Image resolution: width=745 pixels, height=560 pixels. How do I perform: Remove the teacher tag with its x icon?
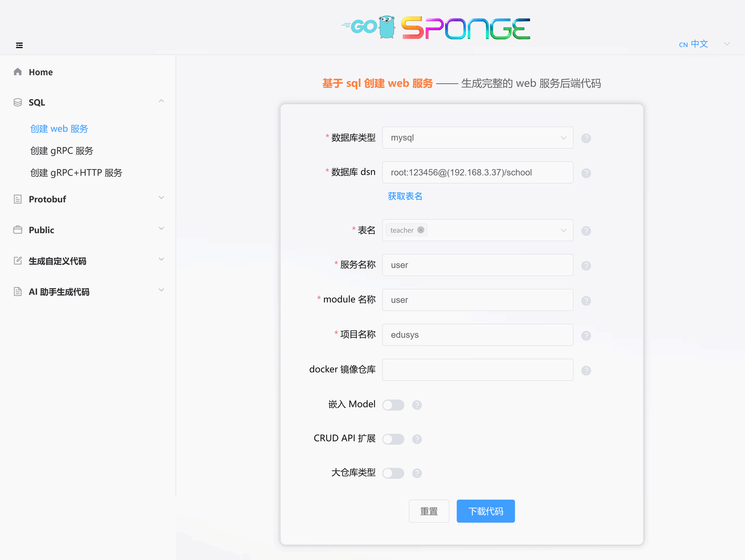(420, 230)
